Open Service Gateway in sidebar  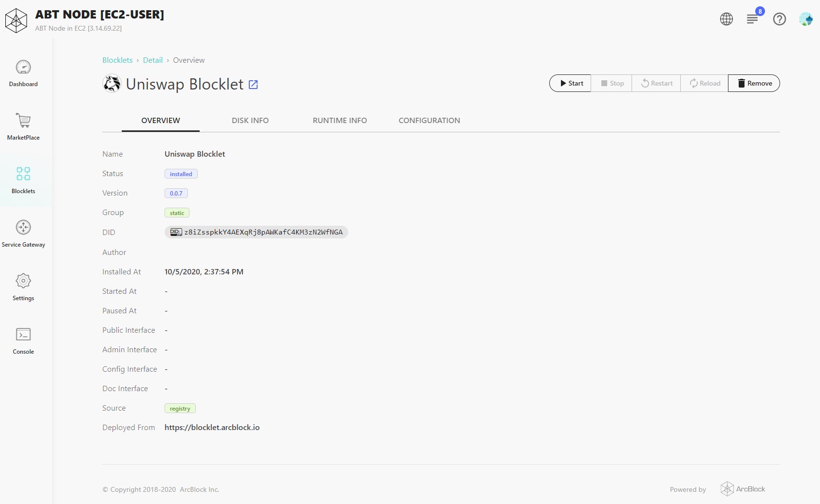[23, 228]
